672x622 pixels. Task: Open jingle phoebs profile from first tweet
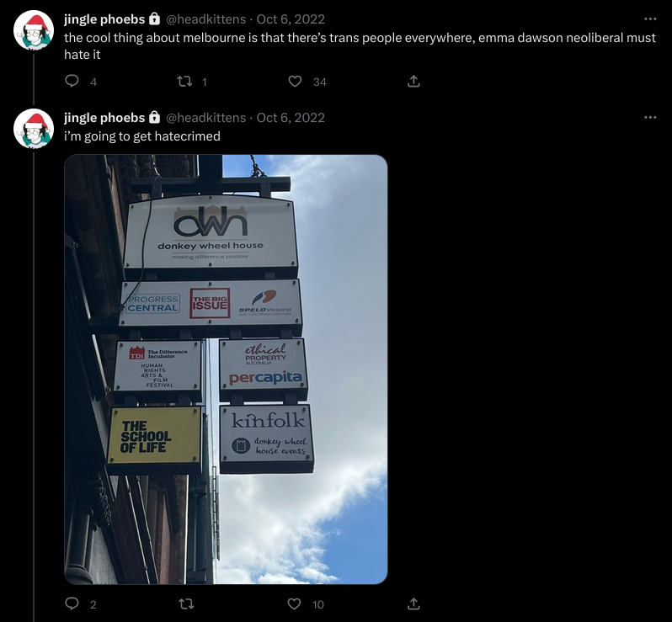tap(104, 19)
